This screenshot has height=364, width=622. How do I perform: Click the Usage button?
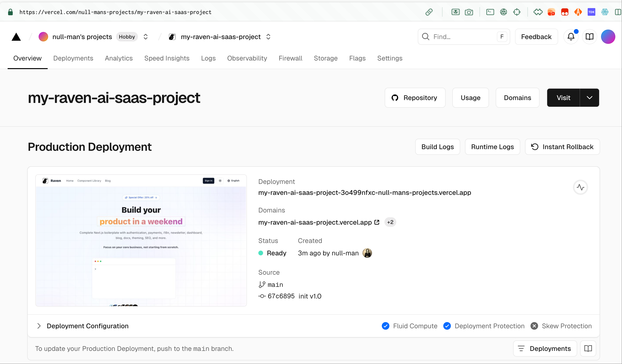pos(470,98)
